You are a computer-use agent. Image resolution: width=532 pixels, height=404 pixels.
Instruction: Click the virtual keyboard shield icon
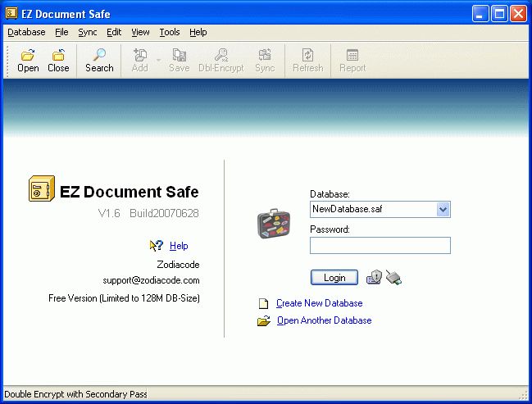click(x=374, y=278)
